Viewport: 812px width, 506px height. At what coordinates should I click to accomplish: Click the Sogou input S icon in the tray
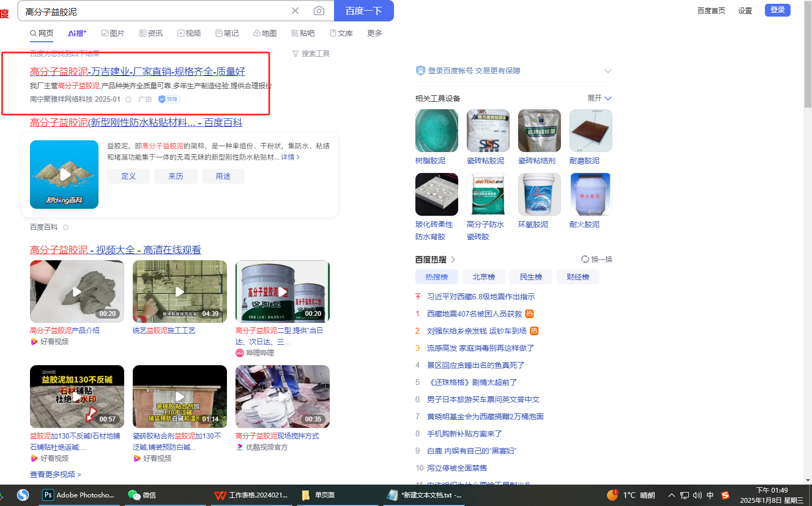pyautogui.click(x=725, y=495)
